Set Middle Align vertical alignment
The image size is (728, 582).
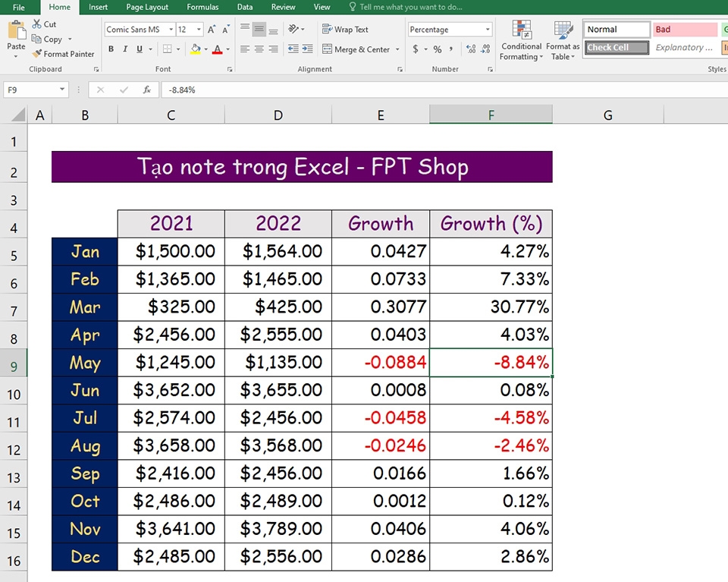point(259,30)
